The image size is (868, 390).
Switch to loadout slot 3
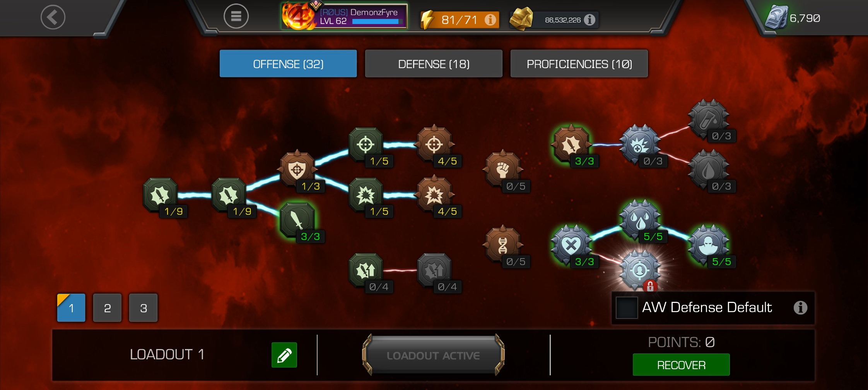click(143, 308)
